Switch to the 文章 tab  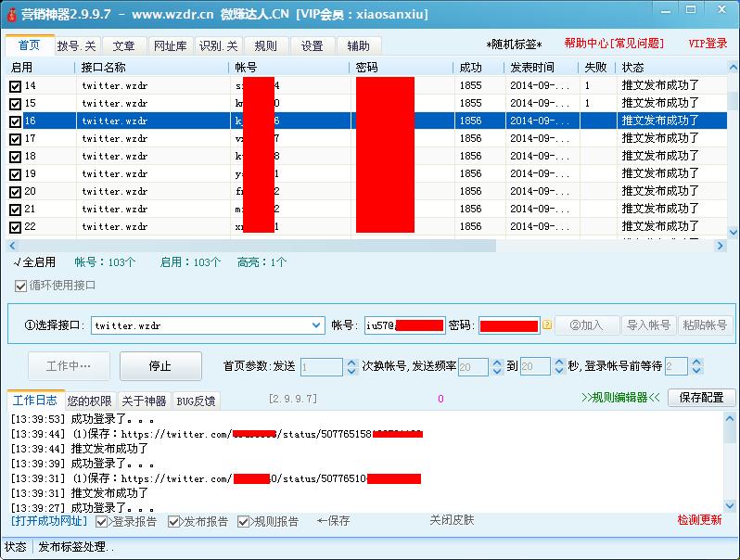[124, 45]
